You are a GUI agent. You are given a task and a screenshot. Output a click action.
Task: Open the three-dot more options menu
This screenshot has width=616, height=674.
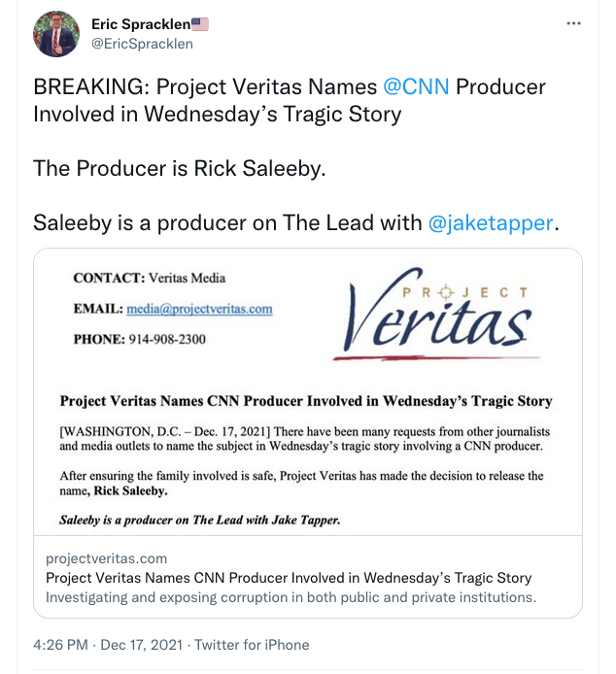tap(574, 22)
